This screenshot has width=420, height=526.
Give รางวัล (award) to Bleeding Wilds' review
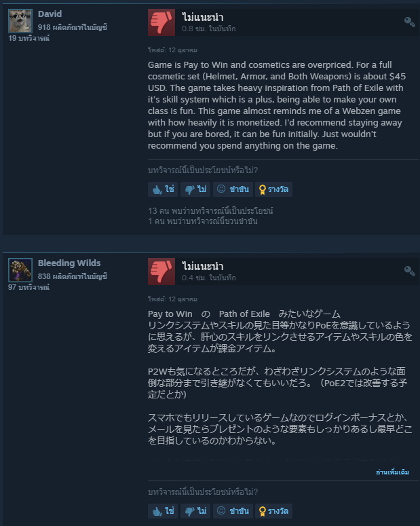(x=273, y=511)
